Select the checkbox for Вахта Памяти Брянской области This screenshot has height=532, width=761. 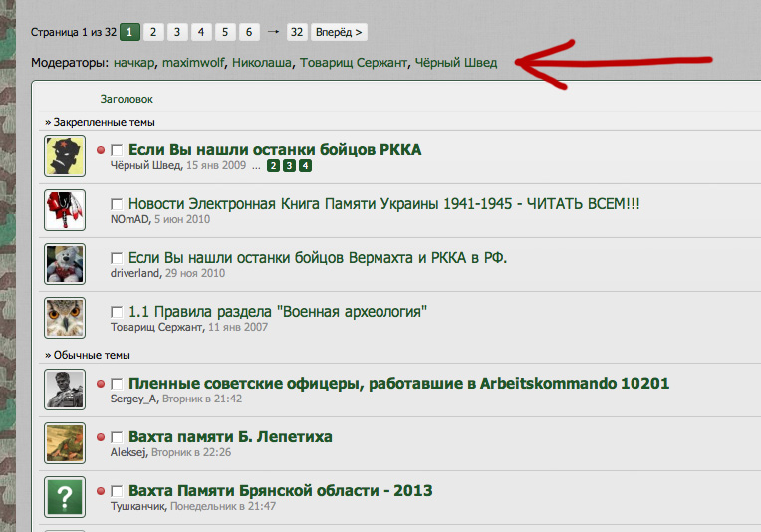117,491
